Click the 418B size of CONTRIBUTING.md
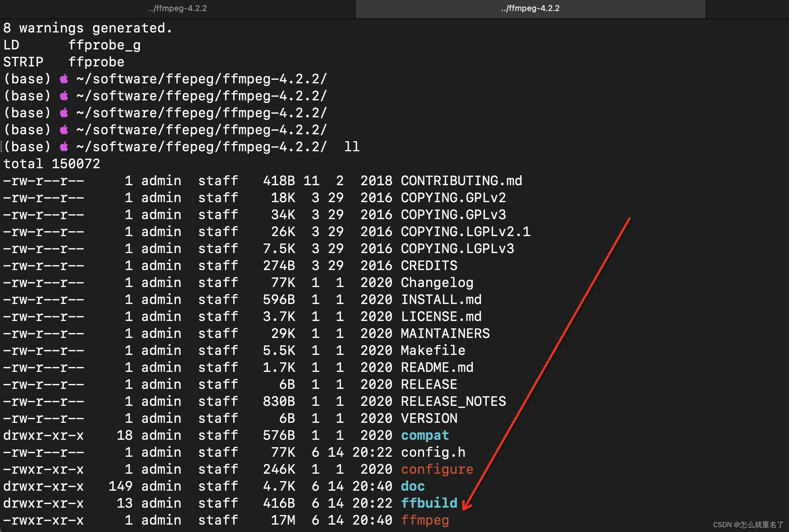 pos(279,181)
